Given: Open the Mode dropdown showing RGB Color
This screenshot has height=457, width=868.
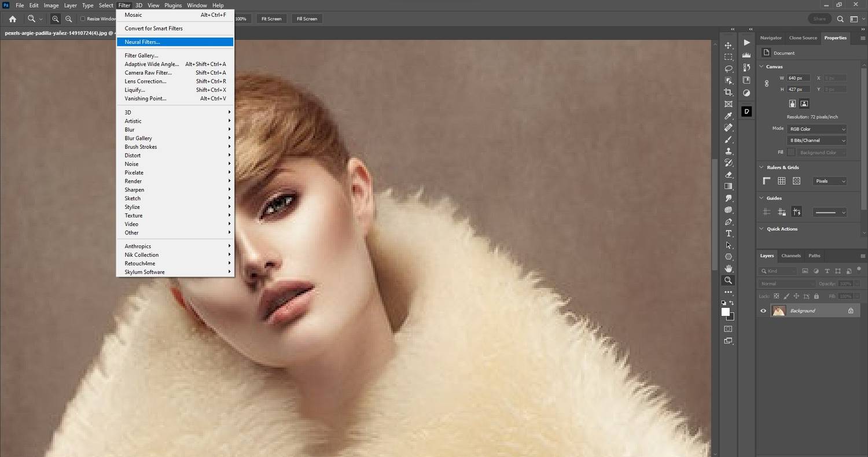Looking at the screenshot, I should point(818,128).
